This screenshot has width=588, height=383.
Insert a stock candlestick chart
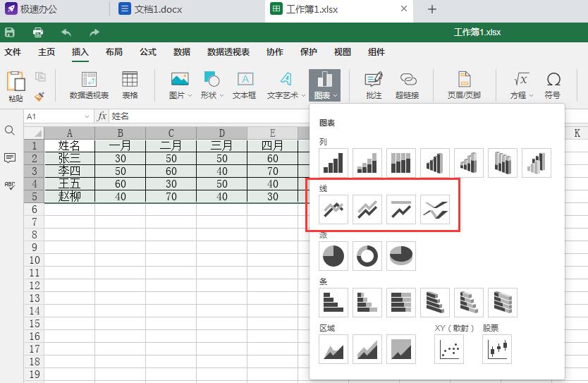tap(497, 348)
